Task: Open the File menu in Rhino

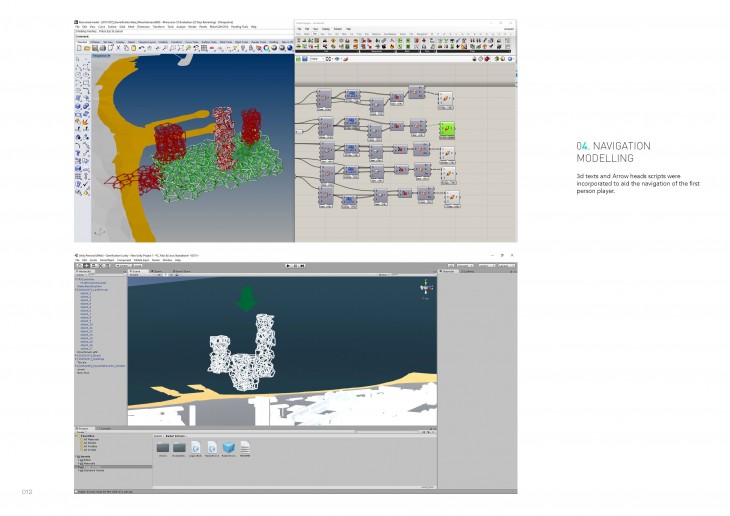Action: (79, 27)
